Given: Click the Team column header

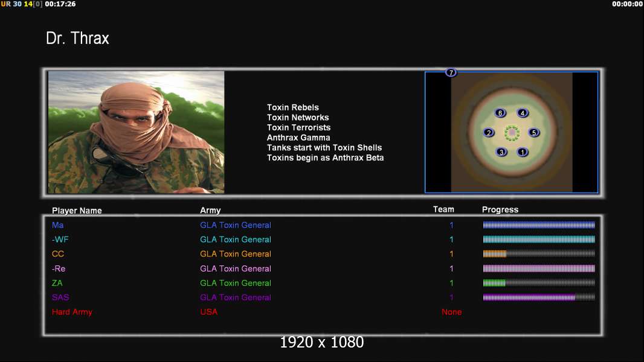Looking at the screenshot, I should click(x=443, y=209).
